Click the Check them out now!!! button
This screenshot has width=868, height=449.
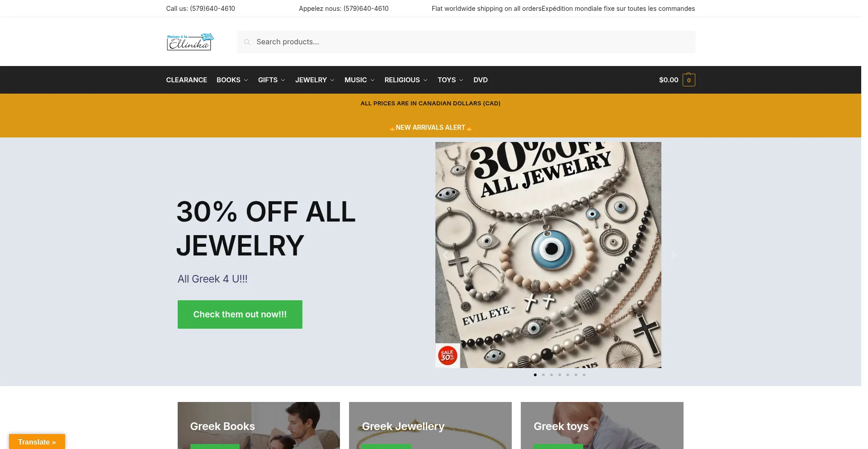pos(240,315)
